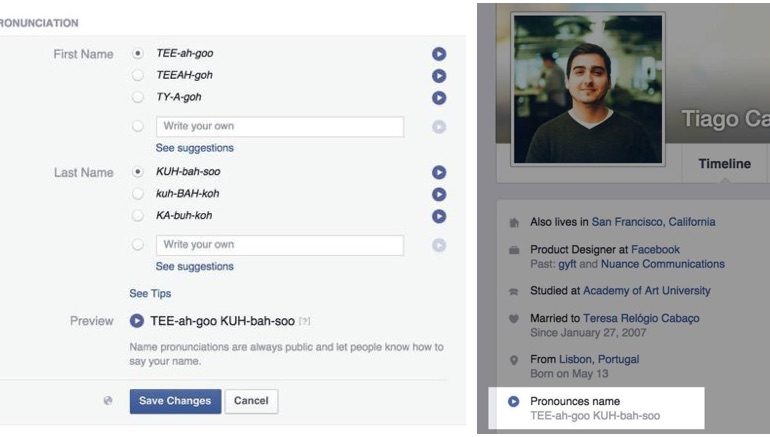Play the TEEAH-goh pronunciation audio
The width and height of the screenshot is (770, 437).
[x=438, y=76]
